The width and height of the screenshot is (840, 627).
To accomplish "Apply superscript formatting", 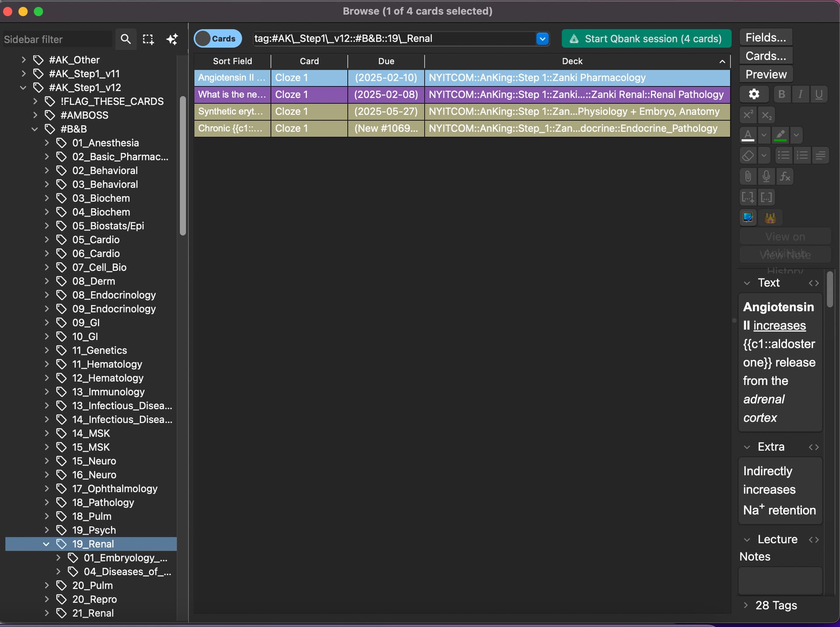I will pos(748,115).
